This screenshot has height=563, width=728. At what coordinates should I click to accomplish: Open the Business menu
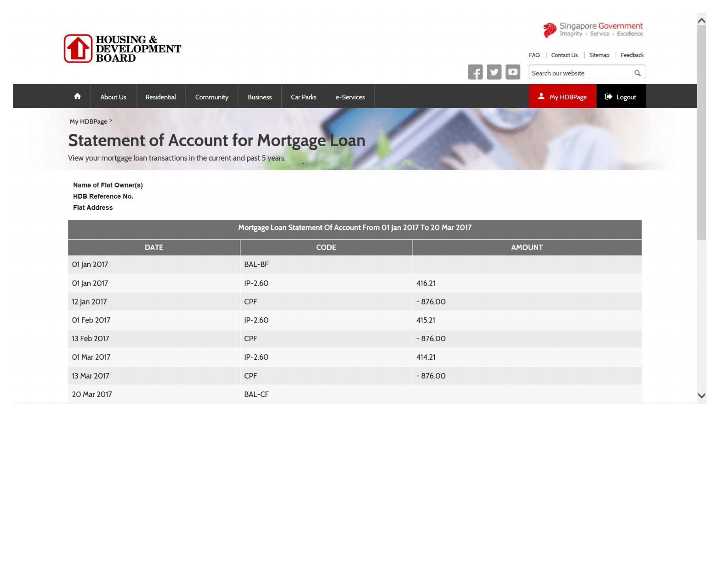260,97
